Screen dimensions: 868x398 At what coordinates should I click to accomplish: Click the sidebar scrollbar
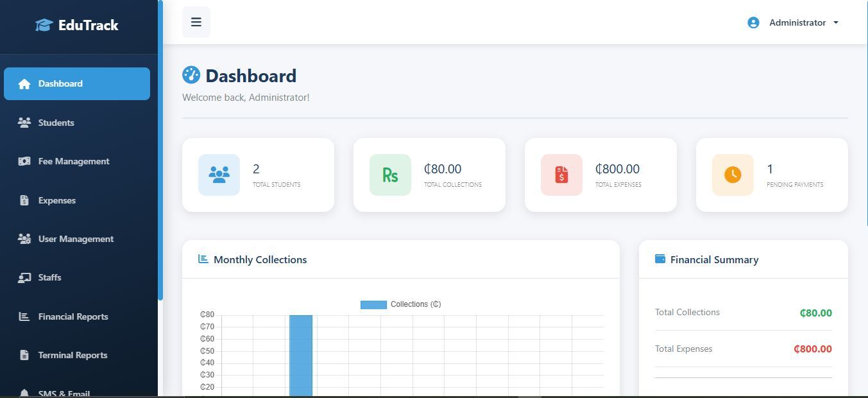coord(160,148)
